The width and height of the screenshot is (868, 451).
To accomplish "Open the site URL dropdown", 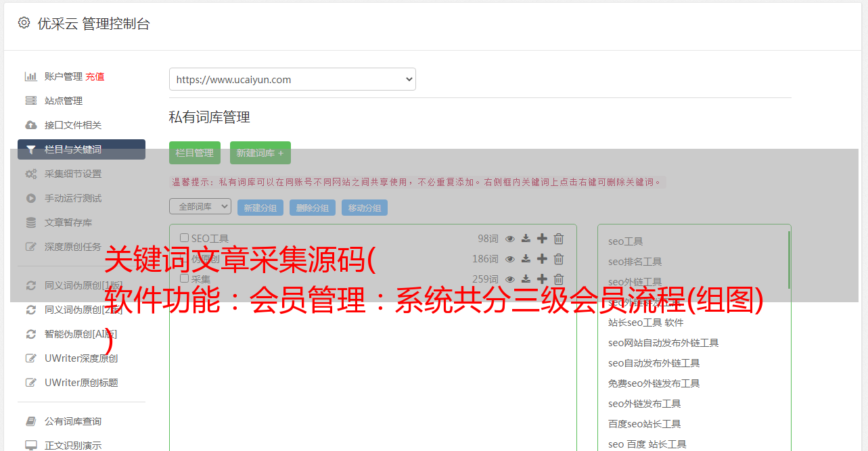I will pyautogui.click(x=292, y=79).
